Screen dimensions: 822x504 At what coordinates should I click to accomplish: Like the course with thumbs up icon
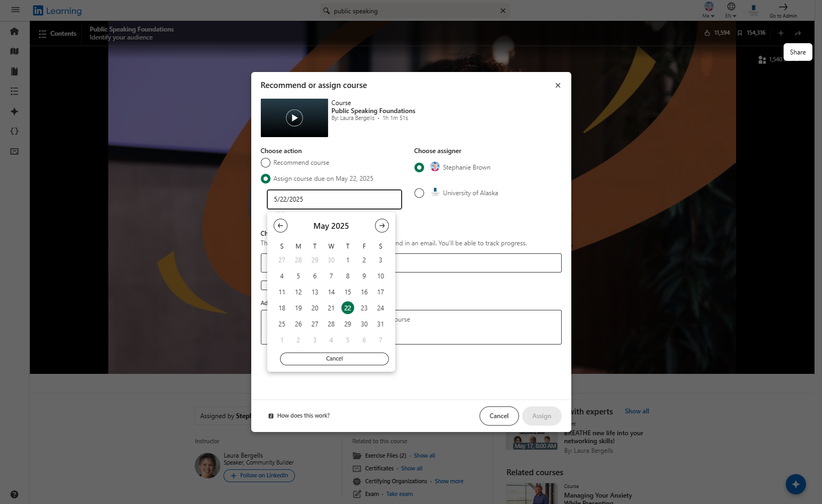tap(707, 33)
